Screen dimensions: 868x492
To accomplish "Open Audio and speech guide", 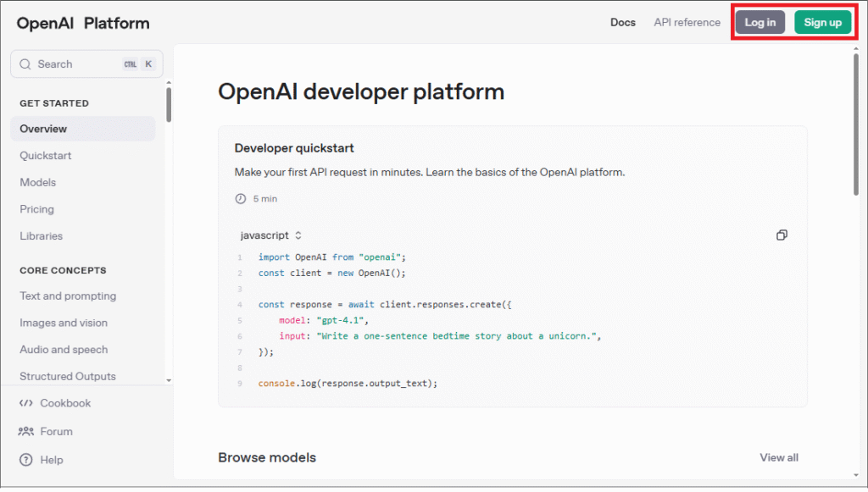I will tap(64, 350).
